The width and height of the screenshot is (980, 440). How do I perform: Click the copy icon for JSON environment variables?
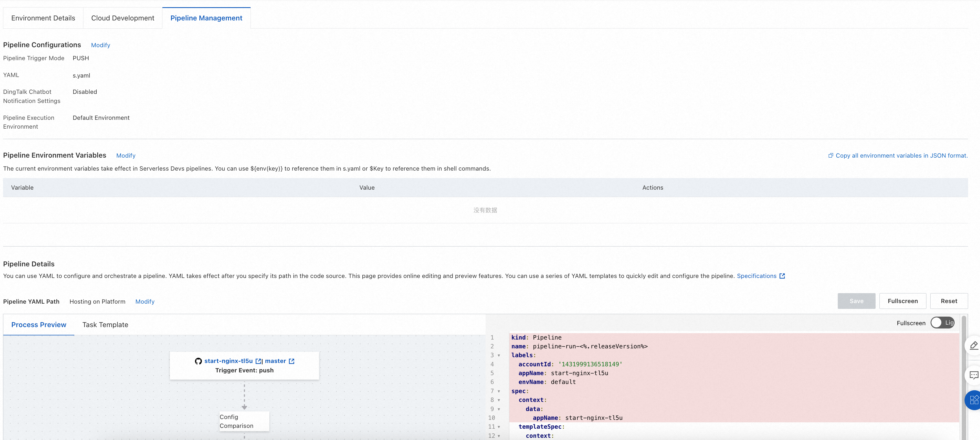coord(831,155)
